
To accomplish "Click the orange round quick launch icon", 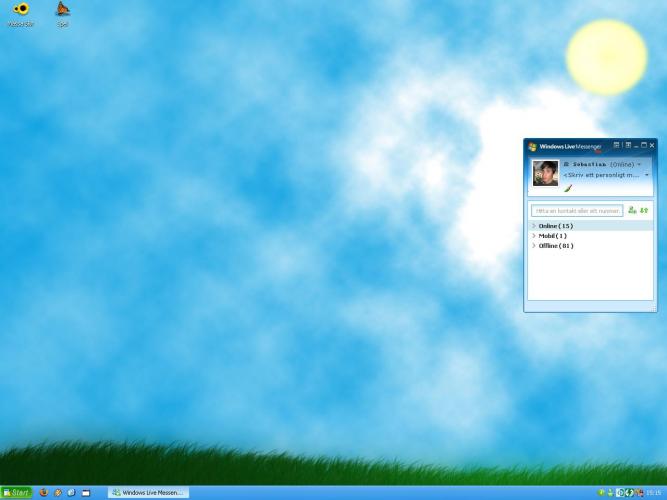I will point(57,493).
